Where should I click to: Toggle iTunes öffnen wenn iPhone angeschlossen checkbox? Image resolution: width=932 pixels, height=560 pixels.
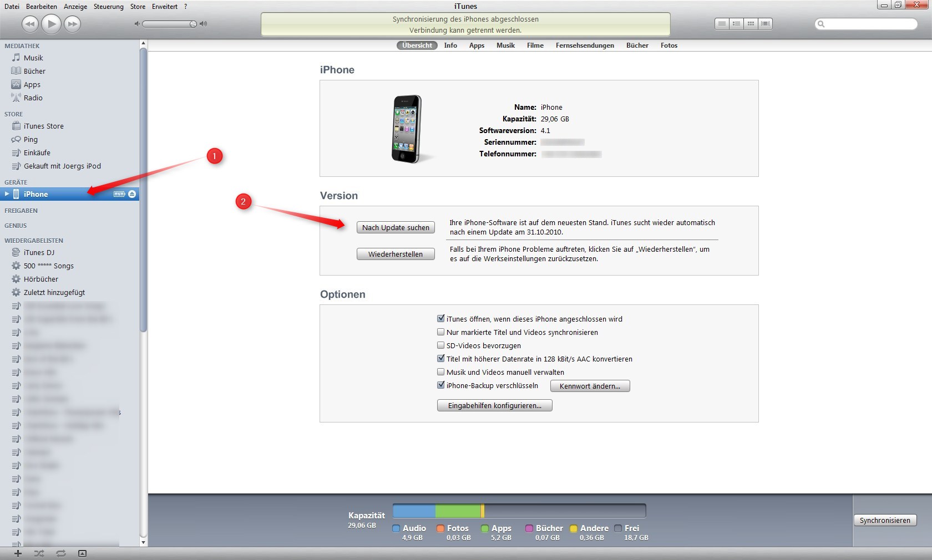click(441, 318)
